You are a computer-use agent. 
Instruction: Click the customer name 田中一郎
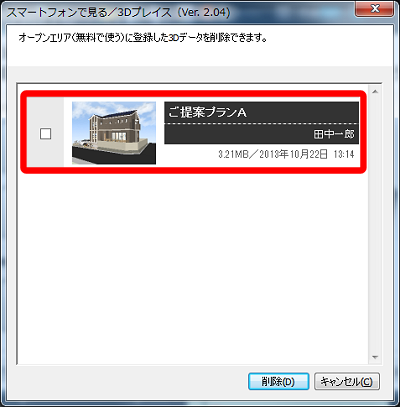tap(334, 134)
